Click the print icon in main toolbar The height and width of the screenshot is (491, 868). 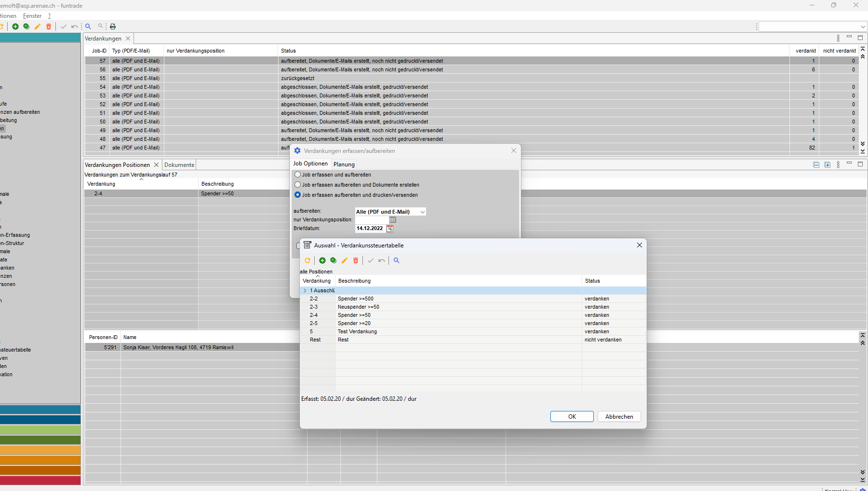pos(113,27)
